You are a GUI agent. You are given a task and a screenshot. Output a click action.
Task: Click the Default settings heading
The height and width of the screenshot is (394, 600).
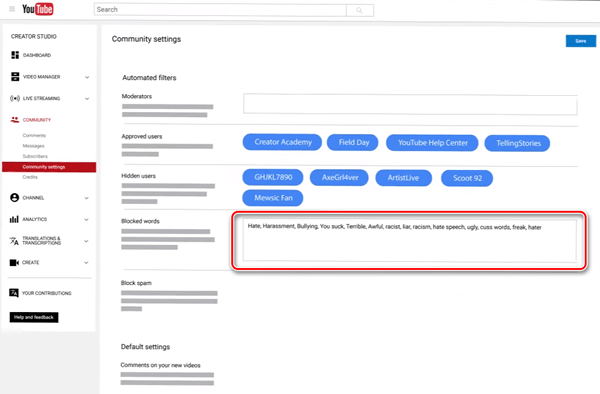pos(145,347)
